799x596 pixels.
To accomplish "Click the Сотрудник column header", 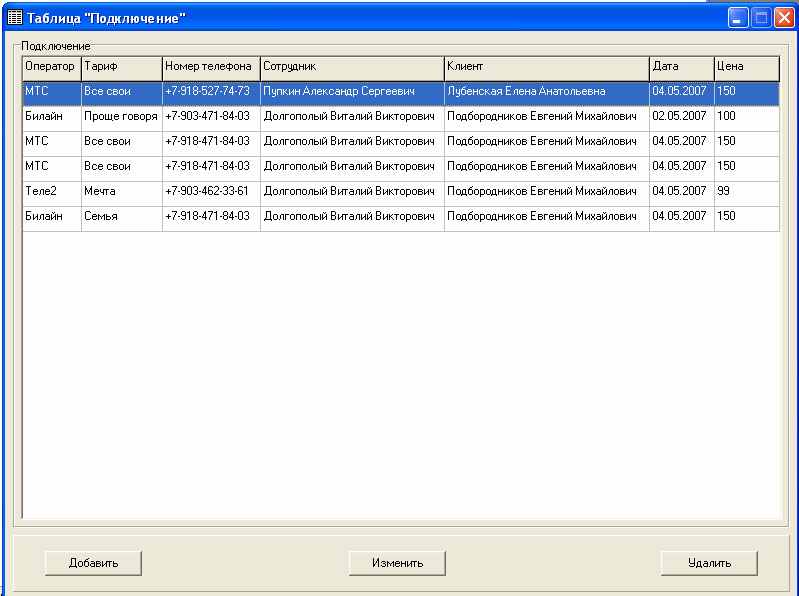I will click(x=352, y=69).
